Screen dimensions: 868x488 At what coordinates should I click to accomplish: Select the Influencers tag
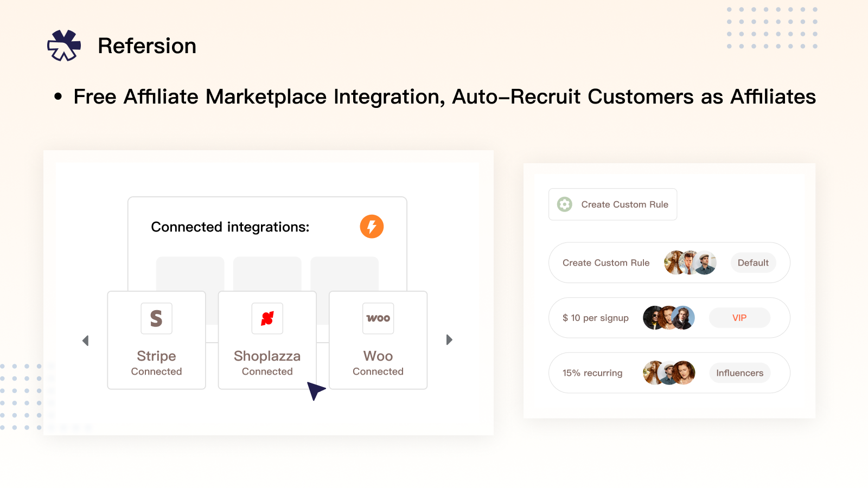[739, 373]
